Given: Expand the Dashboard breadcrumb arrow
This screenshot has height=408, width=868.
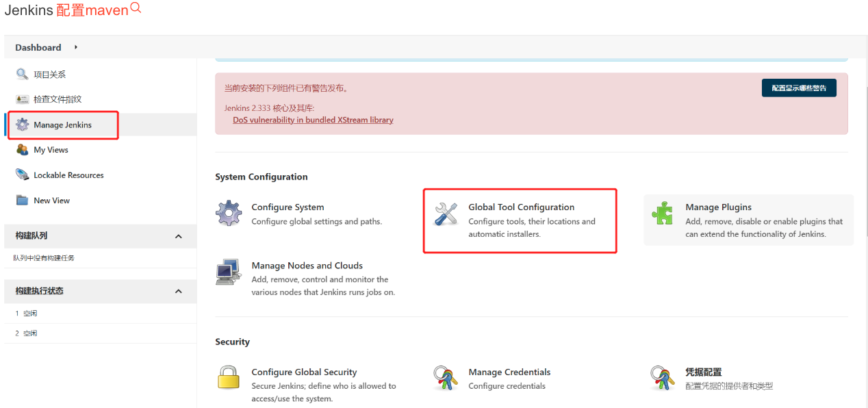Looking at the screenshot, I should pos(76,47).
